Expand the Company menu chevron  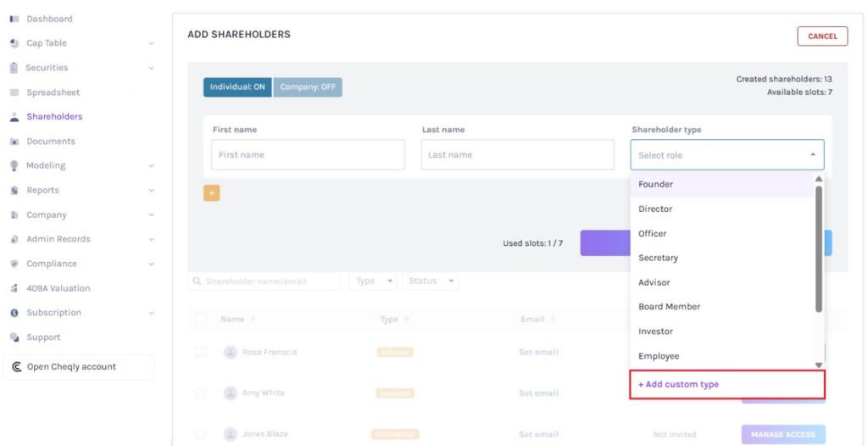point(151,215)
